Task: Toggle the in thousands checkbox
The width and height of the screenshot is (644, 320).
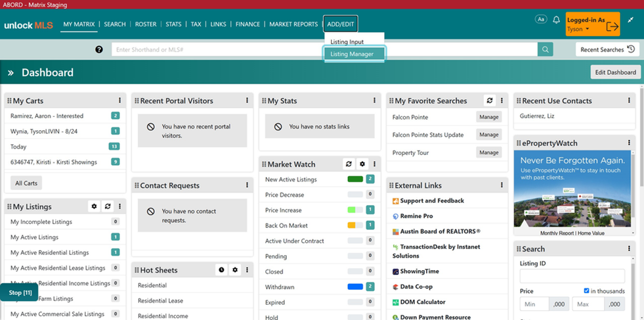Action: point(586,291)
